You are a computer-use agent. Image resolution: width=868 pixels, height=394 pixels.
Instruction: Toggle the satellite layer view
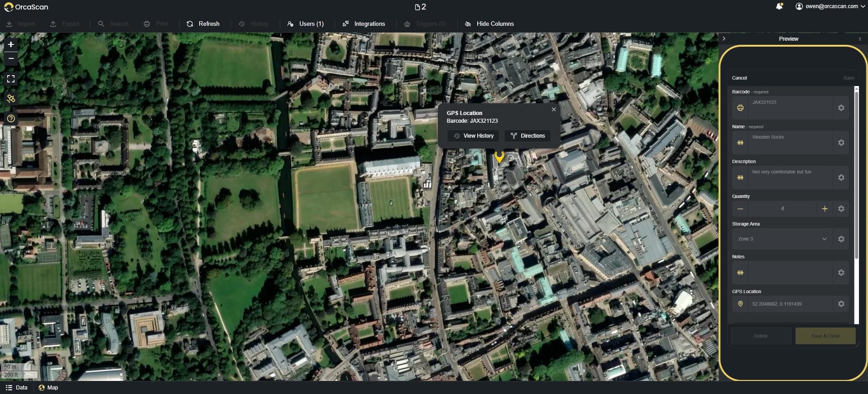pyautogui.click(x=11, y=98)
